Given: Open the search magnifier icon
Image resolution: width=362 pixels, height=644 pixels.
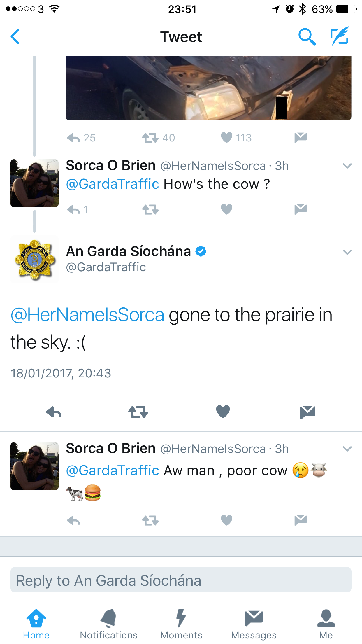Looking at the screenshot, I should [x=307, y=37].
